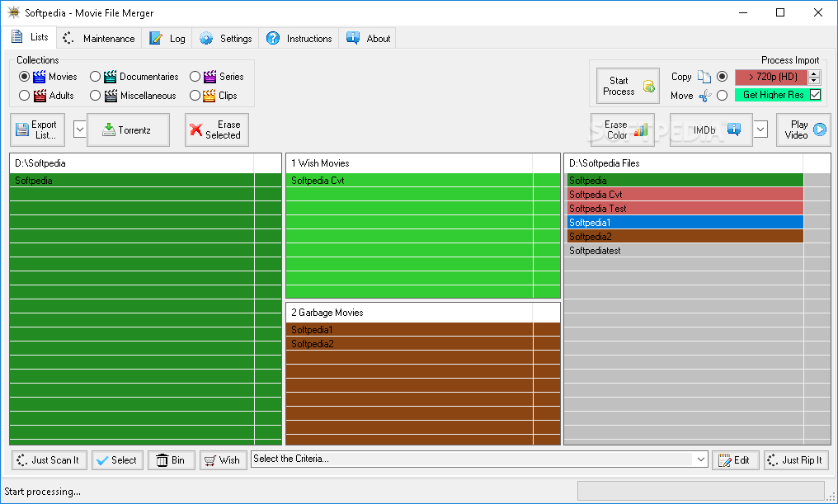Click the Series clapperboard icon
Screen dimensions: 838x504
[210, 77]
